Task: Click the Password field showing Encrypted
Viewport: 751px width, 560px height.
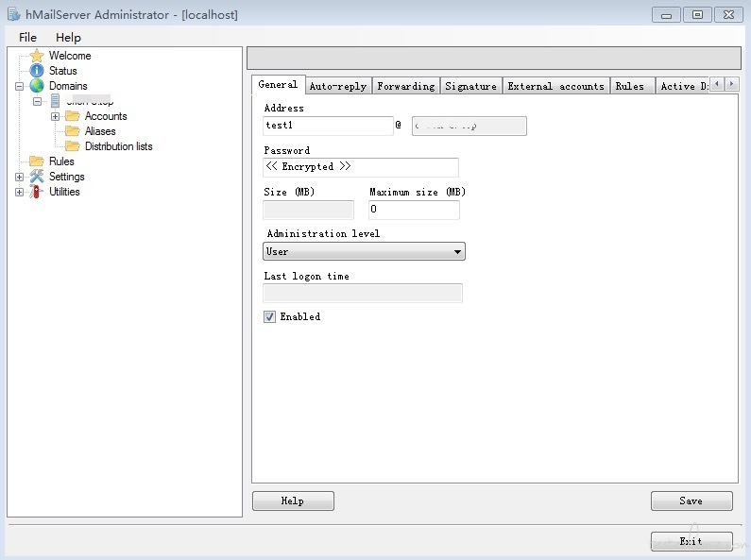Action: (x=361, y=167)
